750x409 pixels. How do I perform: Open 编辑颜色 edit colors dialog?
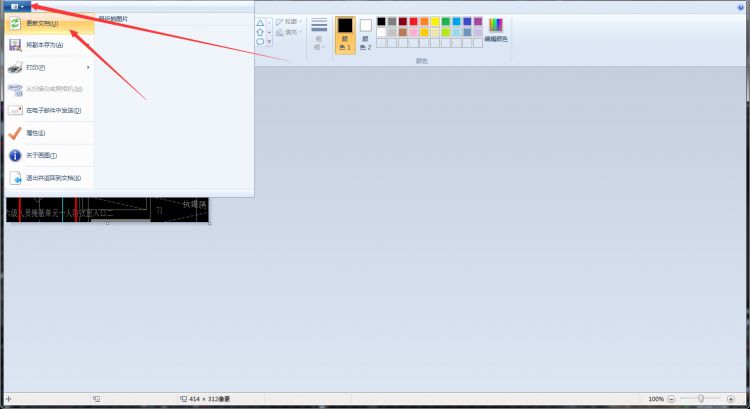496,30
